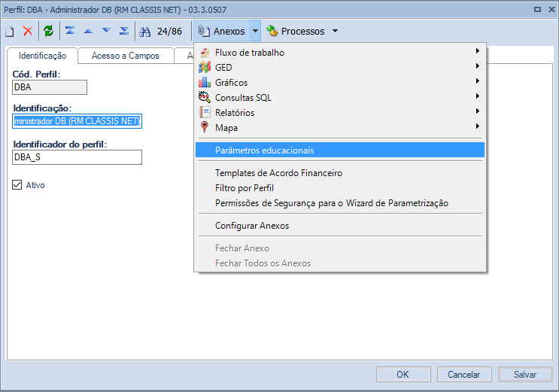Click the Identificação text field
The image size is (559, 392).
coord(77,121)
